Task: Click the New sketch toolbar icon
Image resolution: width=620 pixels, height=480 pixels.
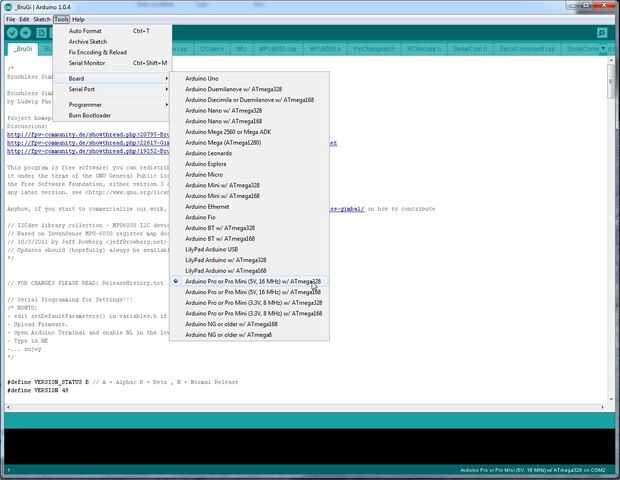Action: [x=41, y=33]
